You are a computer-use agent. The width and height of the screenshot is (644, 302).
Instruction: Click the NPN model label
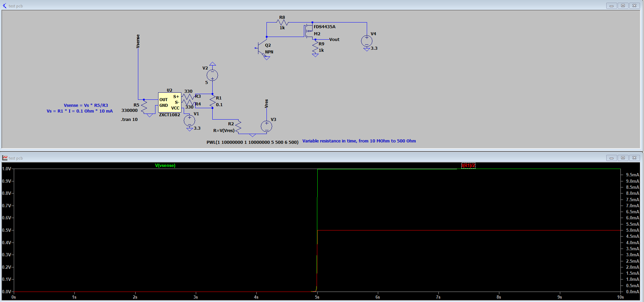click(x=269, y=52)
